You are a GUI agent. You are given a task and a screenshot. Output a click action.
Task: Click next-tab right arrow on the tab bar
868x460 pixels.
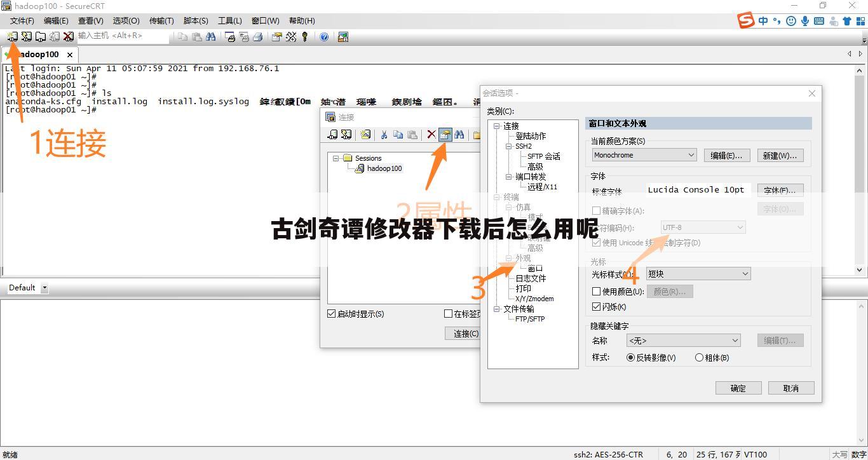(860, 54)
